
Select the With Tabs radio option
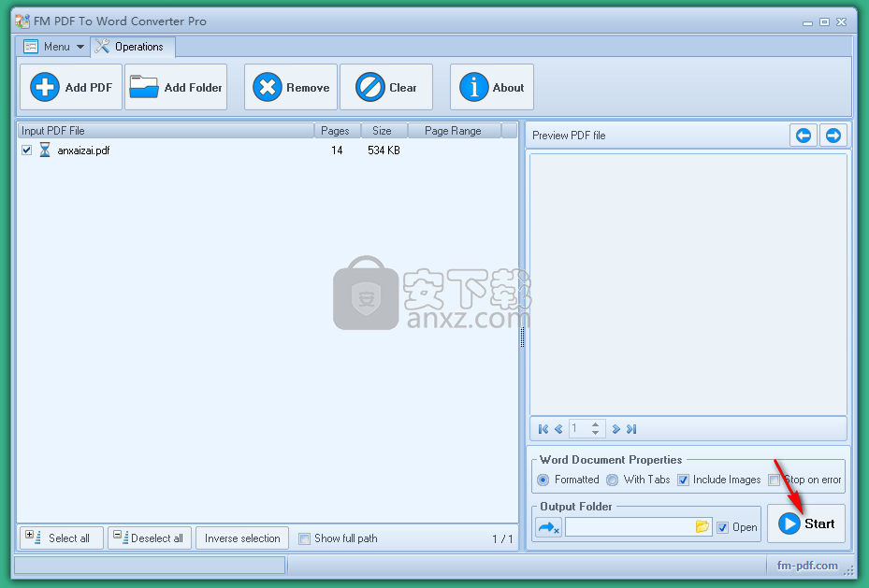(x=612, y=480)
